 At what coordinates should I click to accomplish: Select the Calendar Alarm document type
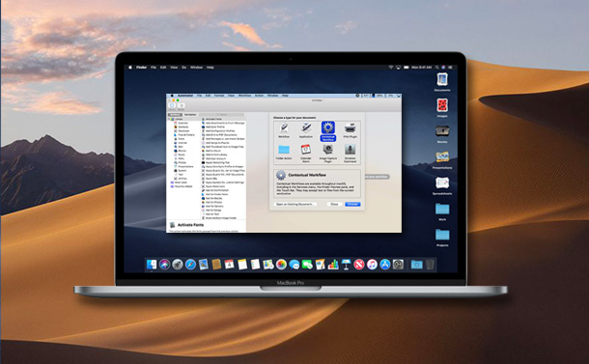tap(306, 153)
